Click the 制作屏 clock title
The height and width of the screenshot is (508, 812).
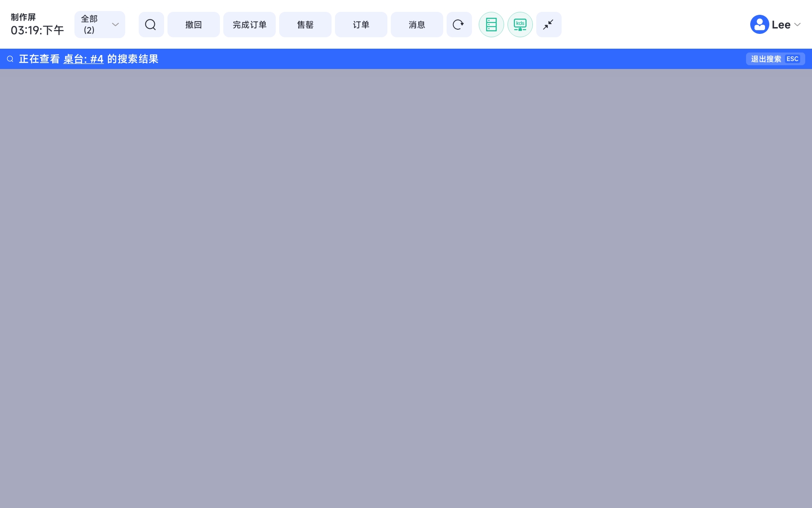click(23, 17)
